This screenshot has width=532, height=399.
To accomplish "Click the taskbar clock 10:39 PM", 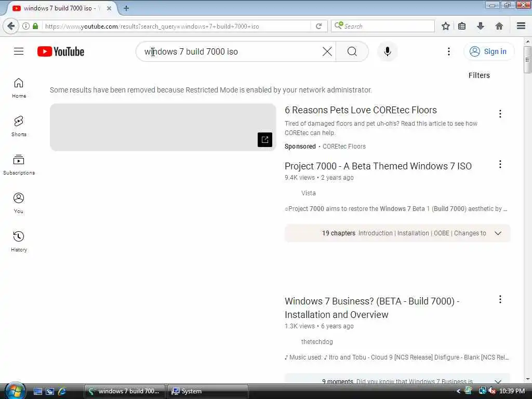I will pos(512,391).
